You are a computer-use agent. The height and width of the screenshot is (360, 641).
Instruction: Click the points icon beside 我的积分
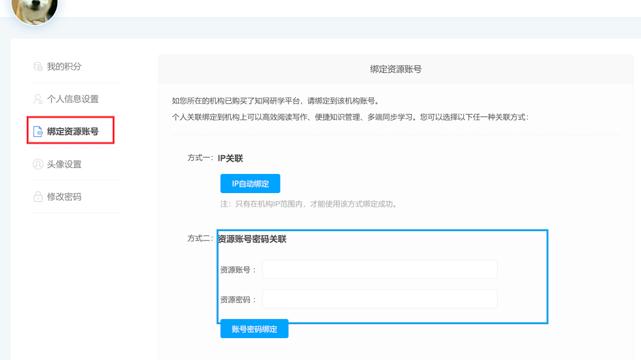click(38, 66)
